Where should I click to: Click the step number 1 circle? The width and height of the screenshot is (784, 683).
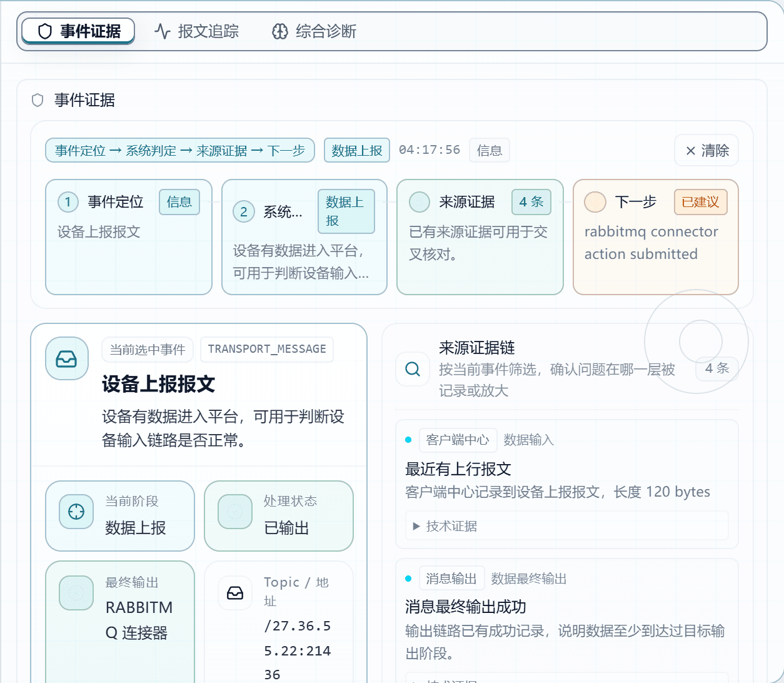(68, 202)
